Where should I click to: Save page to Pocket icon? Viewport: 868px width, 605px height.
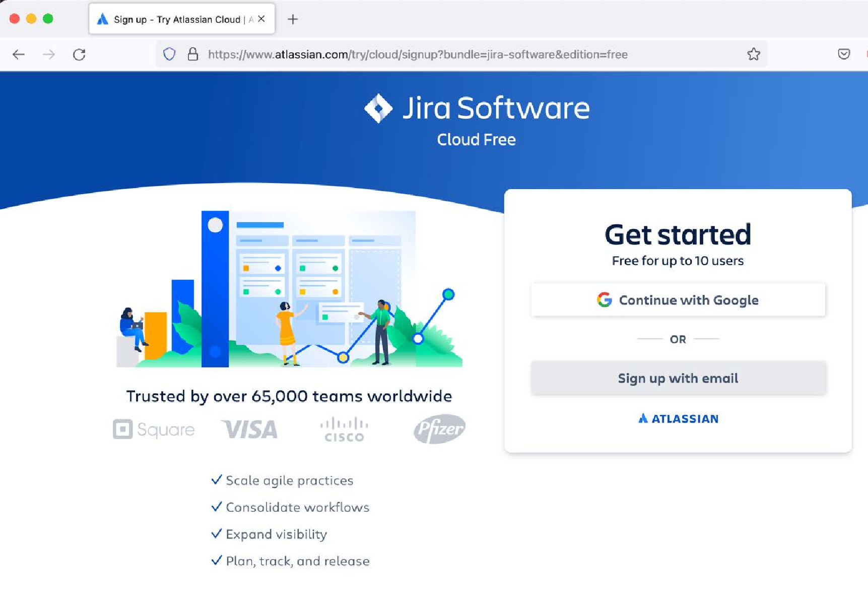click(x=844, y=54)
